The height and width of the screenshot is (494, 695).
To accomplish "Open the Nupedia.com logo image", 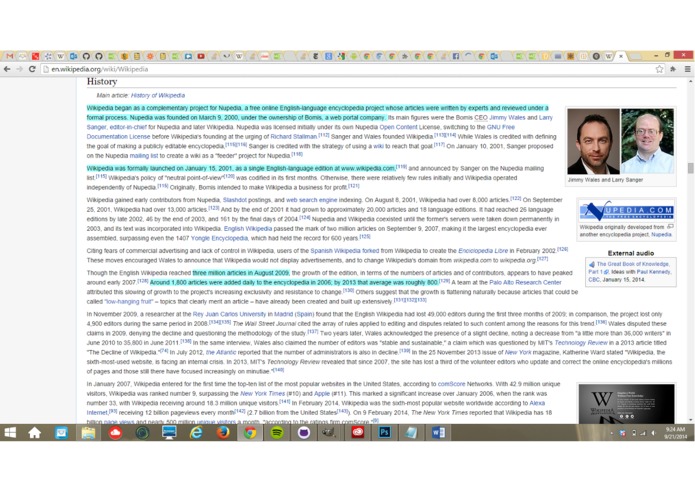I will 626,210.
